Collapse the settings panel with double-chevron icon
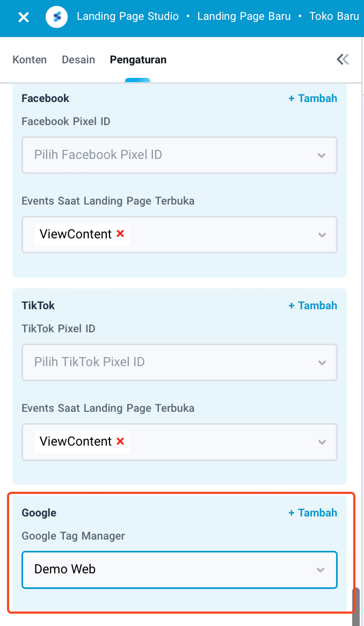 click(x=343, y=59)
